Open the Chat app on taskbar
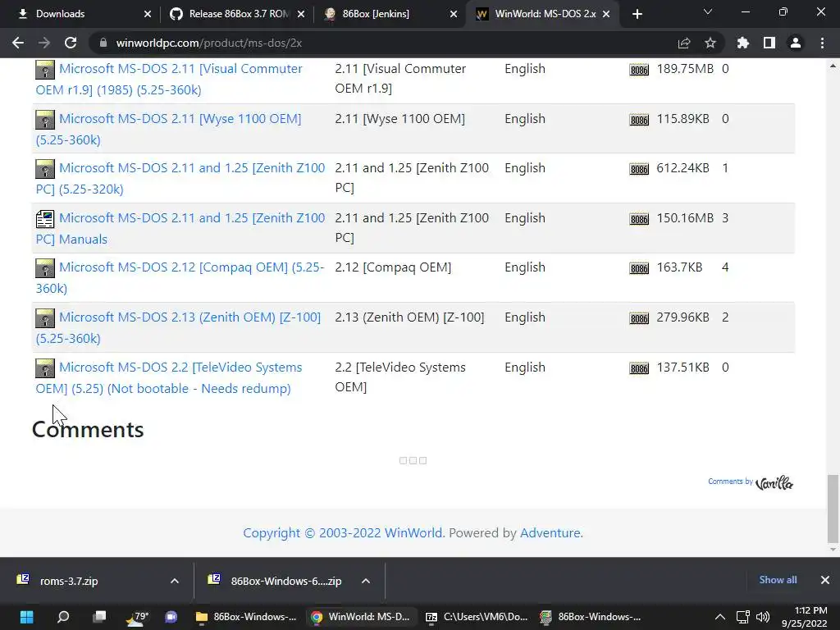 (171, 617)
